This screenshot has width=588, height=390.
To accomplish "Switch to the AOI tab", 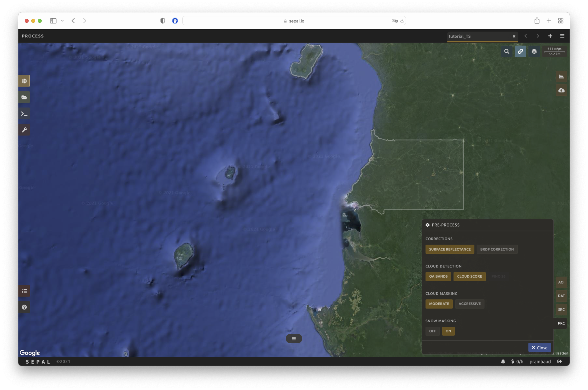I will click(561, 282).
